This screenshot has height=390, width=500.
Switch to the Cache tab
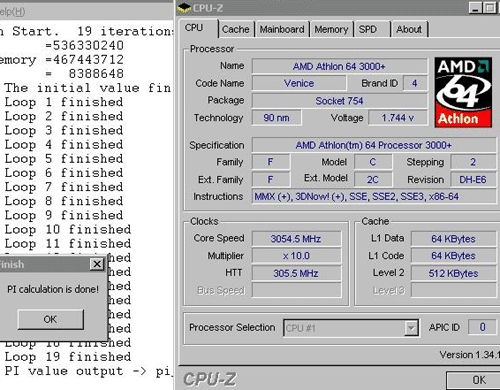pyautogui.click(x=236, y=29)
